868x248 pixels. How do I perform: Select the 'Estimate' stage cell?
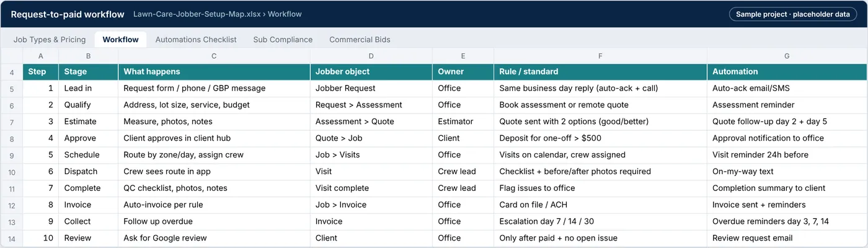tap(89, 122)
